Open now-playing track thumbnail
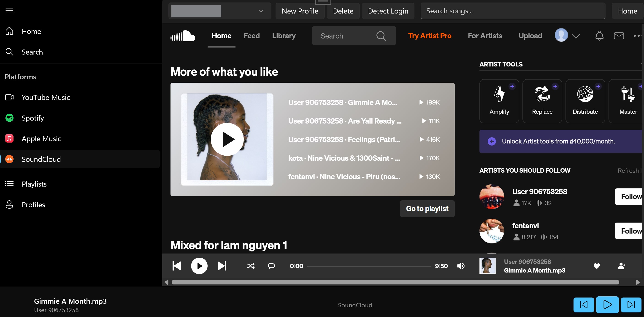 coord(487,266)
